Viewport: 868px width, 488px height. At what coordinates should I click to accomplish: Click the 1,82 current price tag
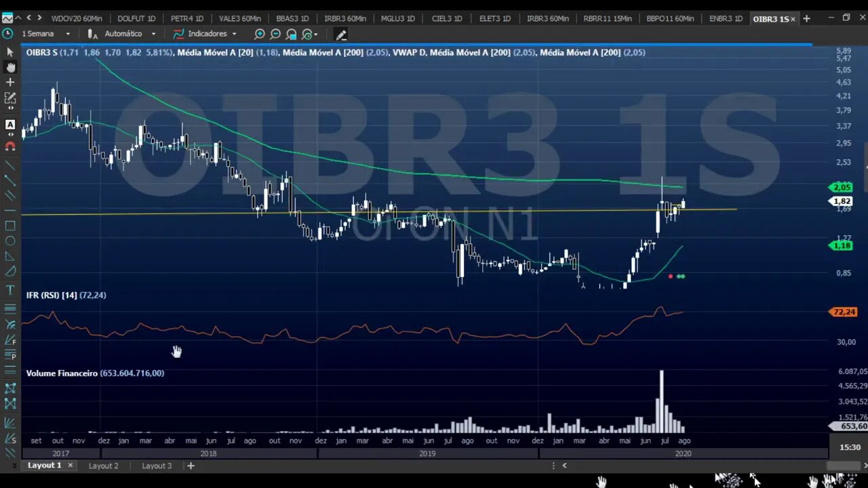842,201
